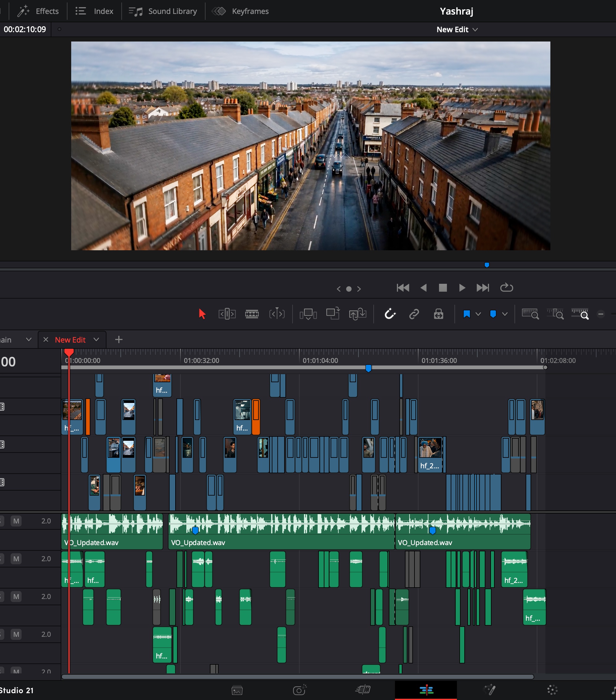Toggle the Sound Library panel
The height and width of the screenshot is (700, 616).
point(163,11)
